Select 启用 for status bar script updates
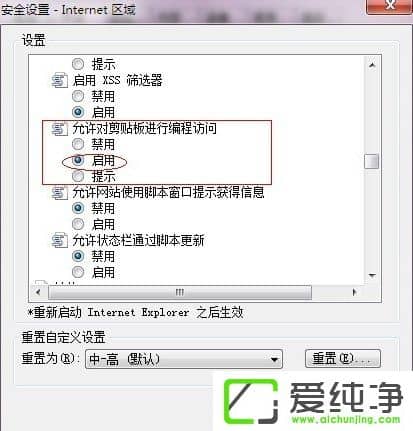The height and width of the screenshot is (431, 413). pyautogui.click(x=78, y=272)
